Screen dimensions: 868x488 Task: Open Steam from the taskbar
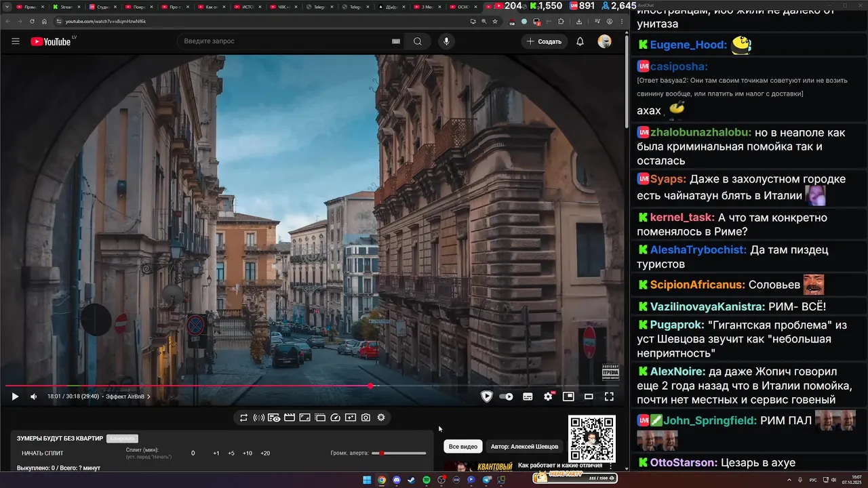click(412, 480)
